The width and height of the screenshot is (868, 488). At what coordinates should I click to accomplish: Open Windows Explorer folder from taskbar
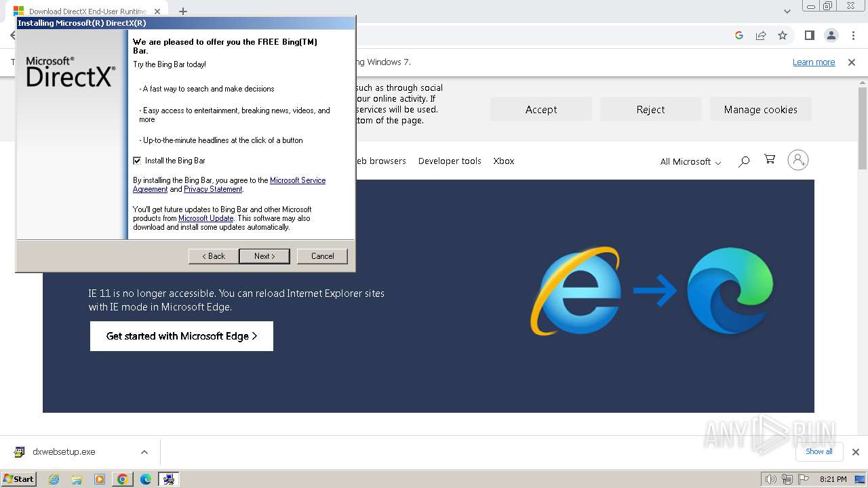(x=77, y=479)
